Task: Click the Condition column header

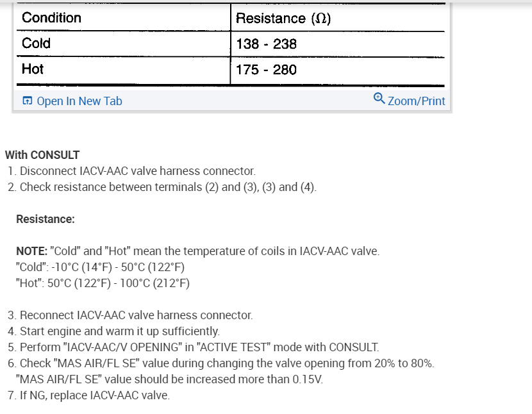Action: tap(51, 18)
